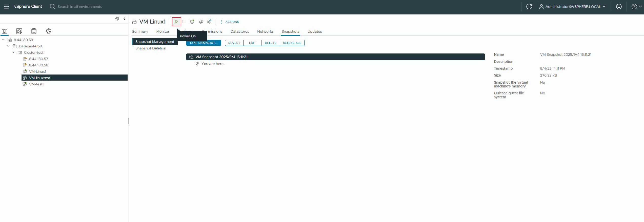Open the Monitor tab
644x222 pixels.
click(163, 31)
